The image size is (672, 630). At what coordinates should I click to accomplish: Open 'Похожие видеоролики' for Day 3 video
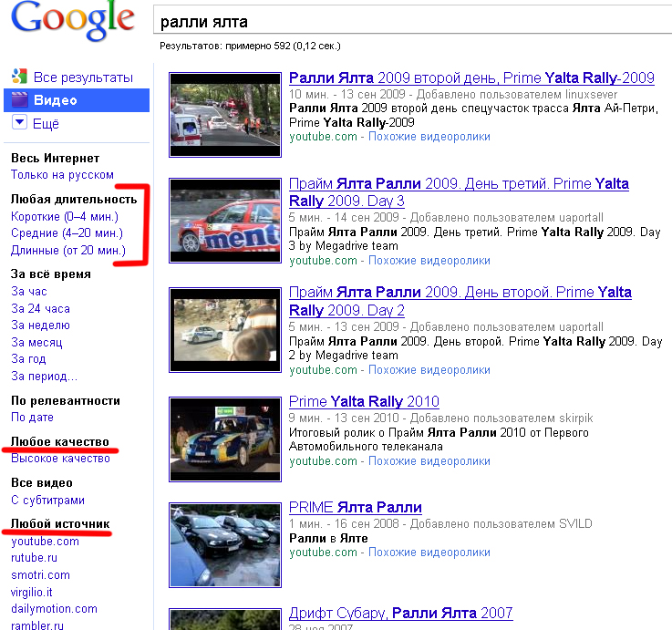[x=429, y=261]
